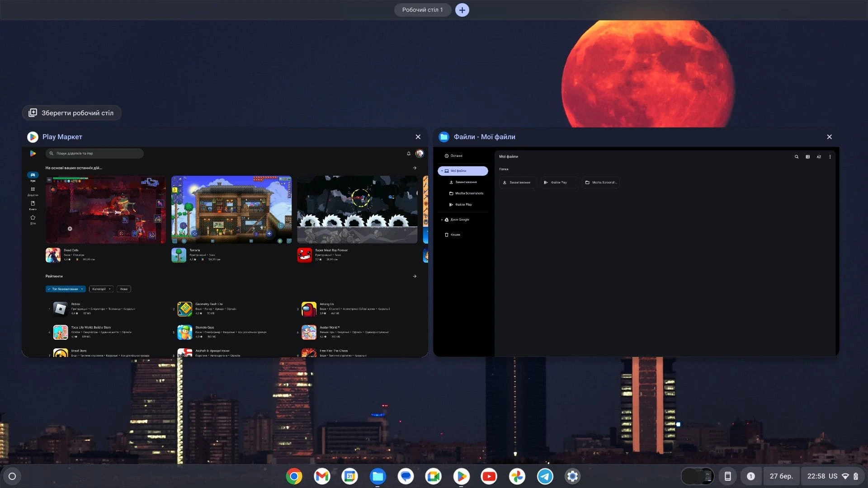
Task: Open arrow next to Рейтинги section
Action: [415, 277]
